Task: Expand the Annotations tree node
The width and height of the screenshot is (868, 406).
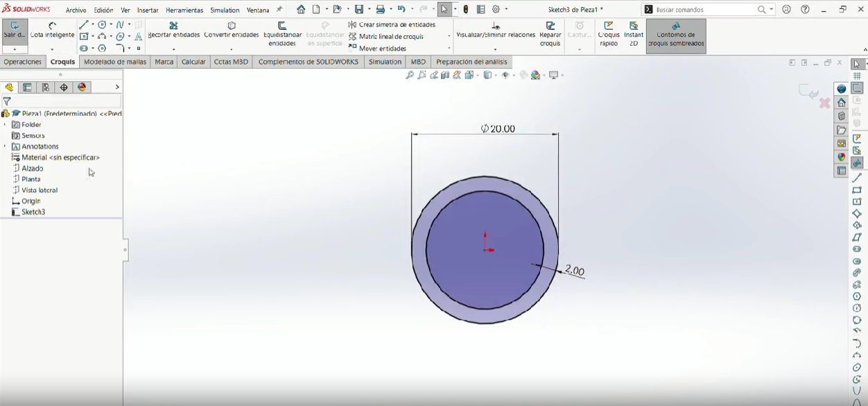Action: 5,146
